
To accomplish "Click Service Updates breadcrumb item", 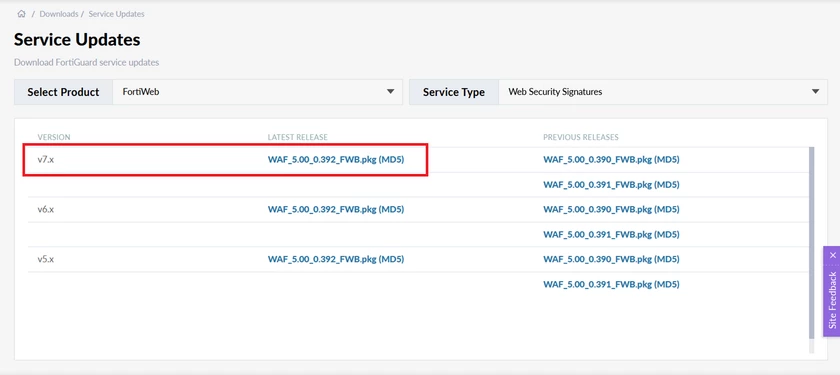I will [116, 14].
